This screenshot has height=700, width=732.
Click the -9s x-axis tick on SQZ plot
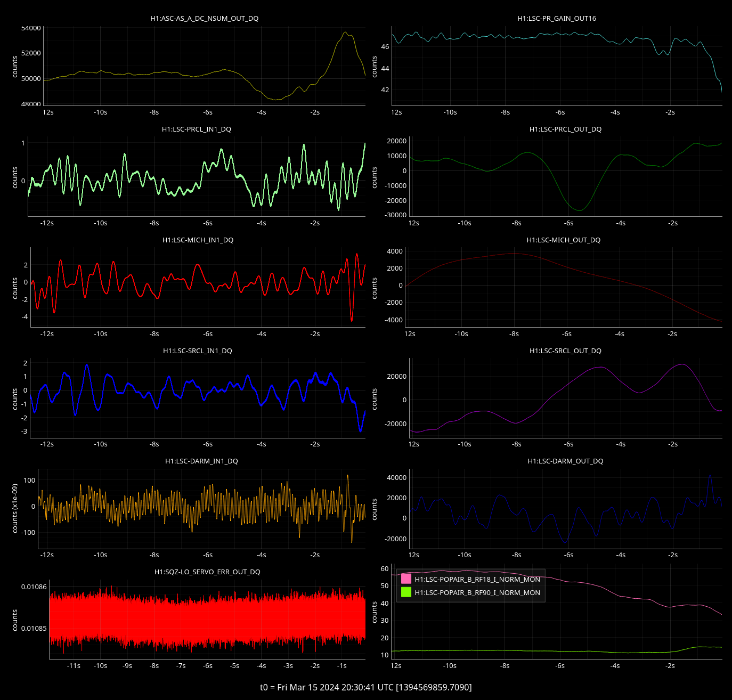(x=127, y=665)
